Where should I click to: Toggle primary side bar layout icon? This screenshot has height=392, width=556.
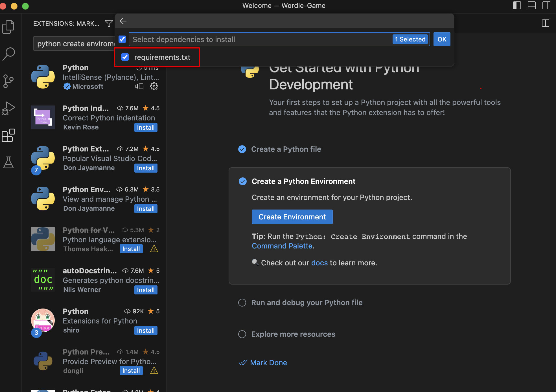click(517, 6)
